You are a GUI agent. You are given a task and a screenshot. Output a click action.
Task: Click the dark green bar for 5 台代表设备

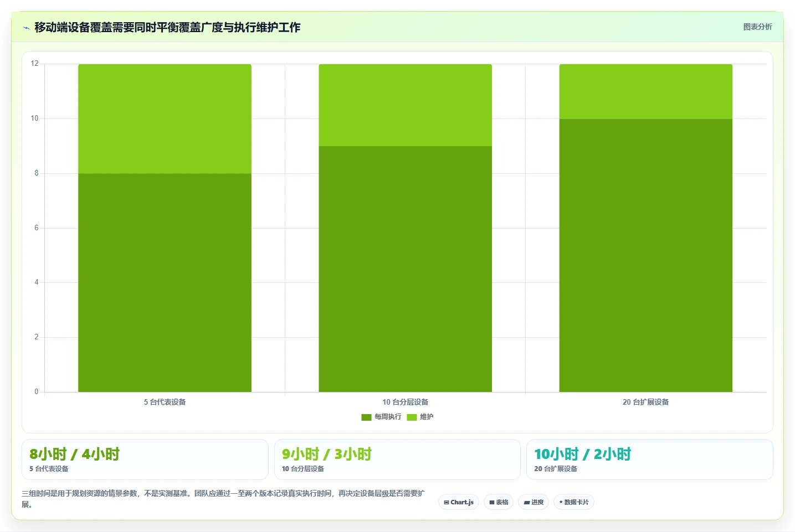165,283
